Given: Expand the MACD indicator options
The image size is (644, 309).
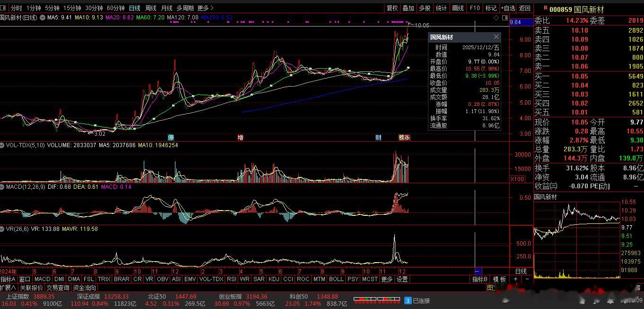Looking at the screenshot, I should point(3,187).
